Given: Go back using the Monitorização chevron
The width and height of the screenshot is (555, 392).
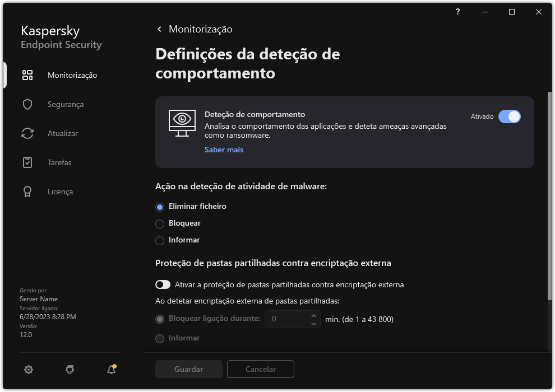Looking at the screenshot, I should 160,29.
